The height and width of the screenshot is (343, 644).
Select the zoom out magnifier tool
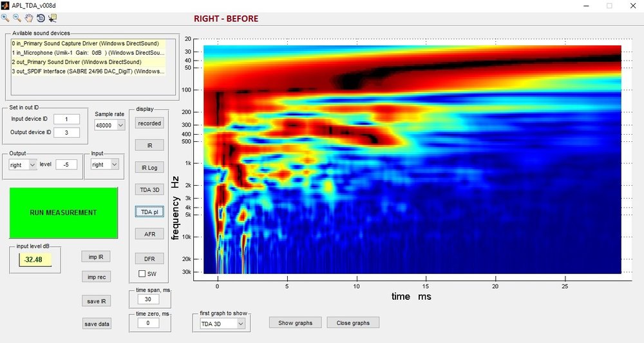click(x=17, y=17)
